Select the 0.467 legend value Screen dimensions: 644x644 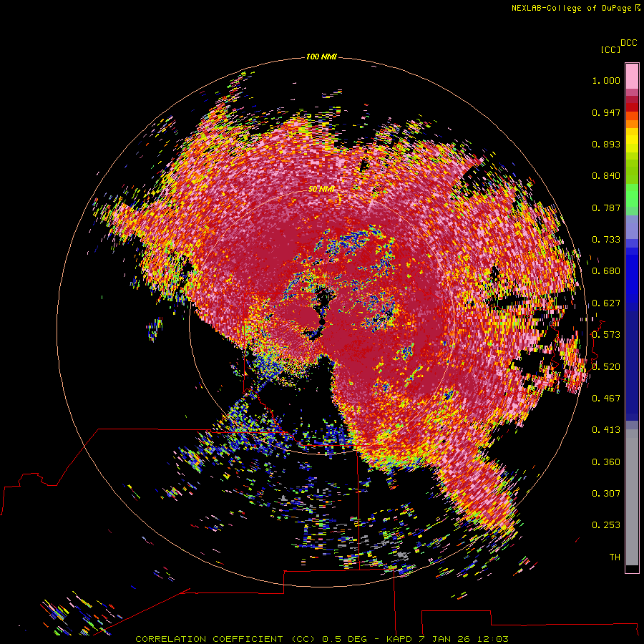click(x=606, y=399)
